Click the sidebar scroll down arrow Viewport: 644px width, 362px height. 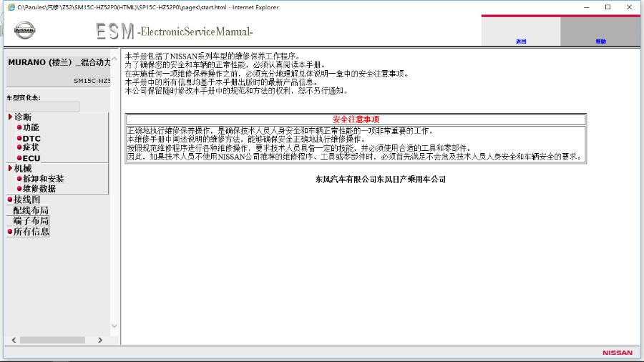[114, 326]
